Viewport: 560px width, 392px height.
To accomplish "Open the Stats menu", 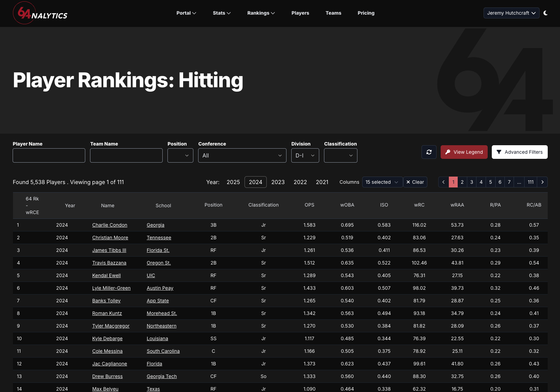I will coord(221,13).
